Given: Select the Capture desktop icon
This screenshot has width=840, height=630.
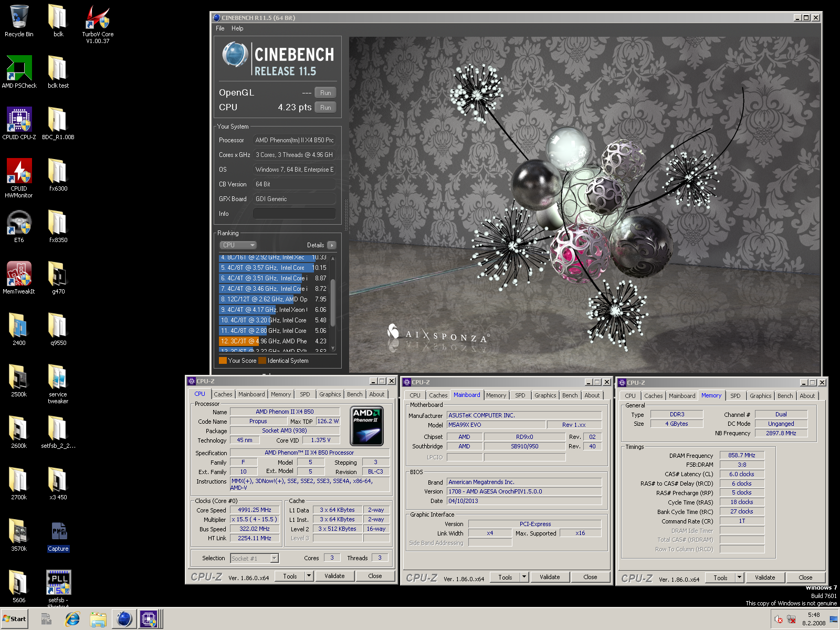Looking at the screenshot, I should (x=58, y=535).
